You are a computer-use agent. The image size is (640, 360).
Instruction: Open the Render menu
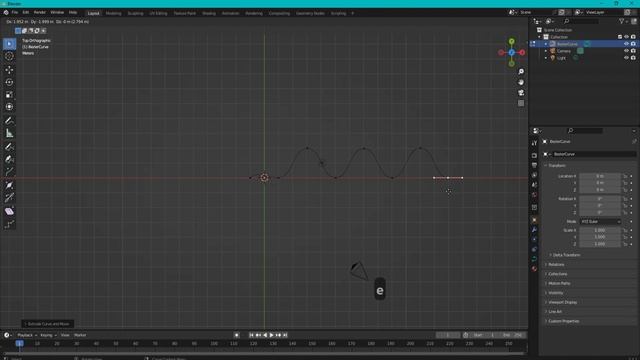click(x=40, y=13)
